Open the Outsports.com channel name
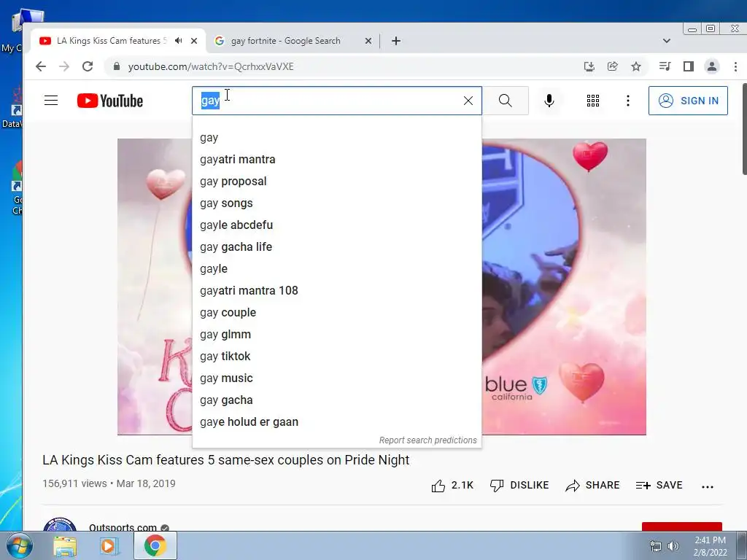The width and height of the screenshot is (747, 560). click(123, 526)
